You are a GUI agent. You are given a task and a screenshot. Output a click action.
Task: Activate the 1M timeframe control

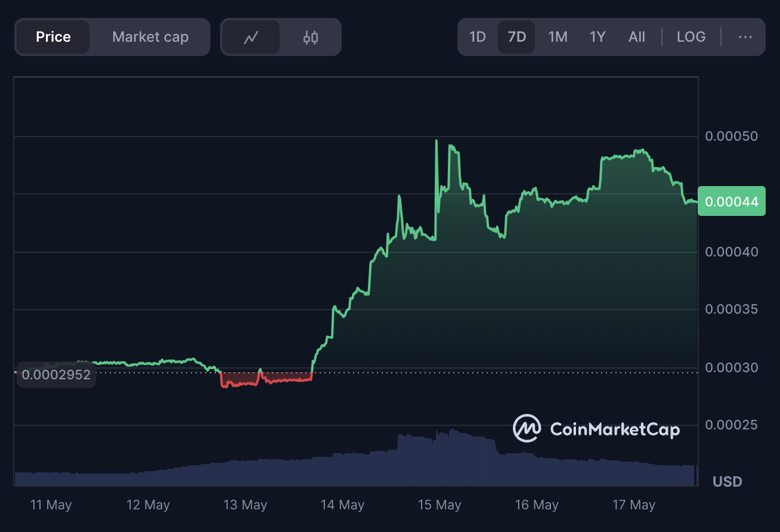point(557,36)
